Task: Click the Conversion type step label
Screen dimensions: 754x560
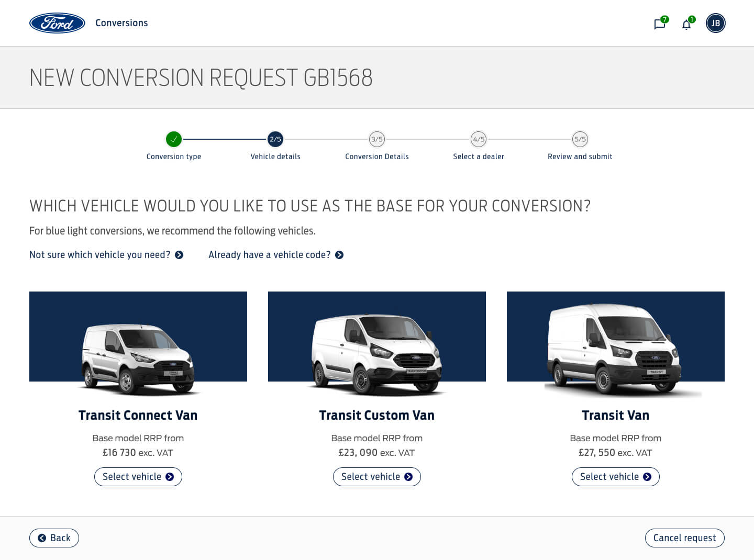Action: 174,156
